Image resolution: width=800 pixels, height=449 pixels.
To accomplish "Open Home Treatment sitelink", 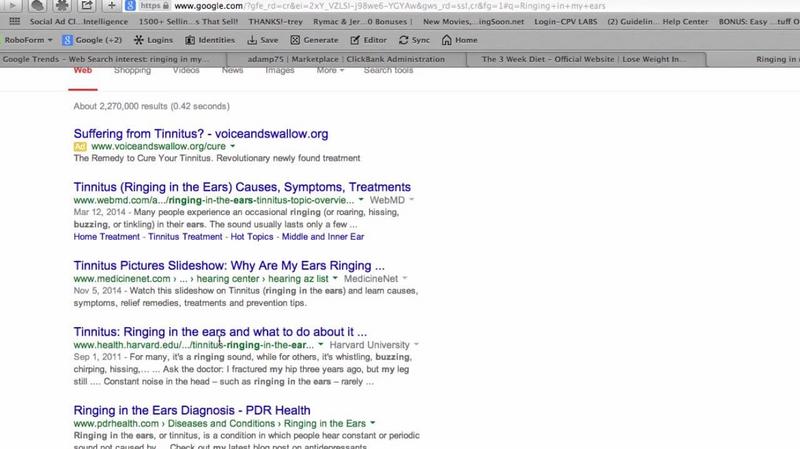I will 106,237.
